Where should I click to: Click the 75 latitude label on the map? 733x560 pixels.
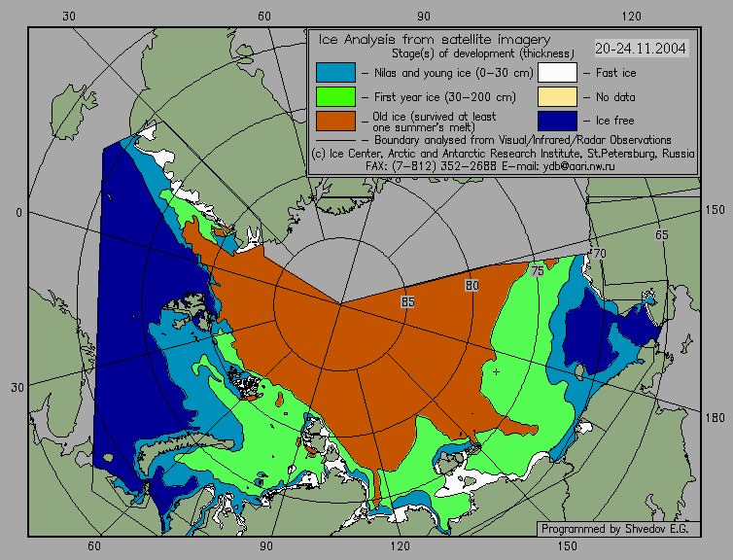(x=538, y=270)
